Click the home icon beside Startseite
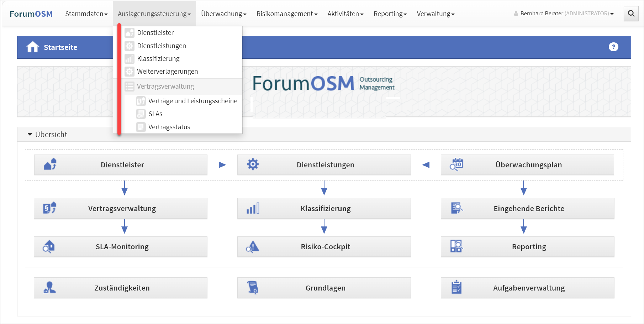The width and height of the screenshot is (644, 324). [33, 47]
